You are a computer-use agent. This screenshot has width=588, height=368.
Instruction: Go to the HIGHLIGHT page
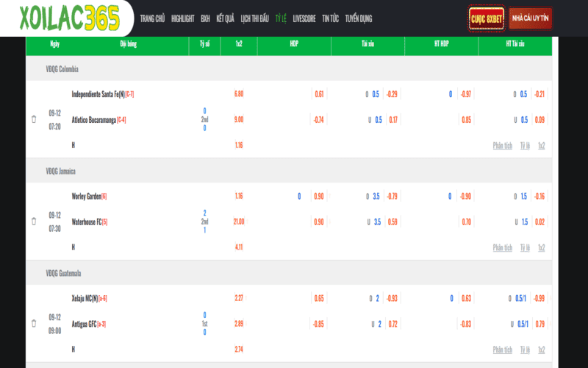[x=182, y=18]
